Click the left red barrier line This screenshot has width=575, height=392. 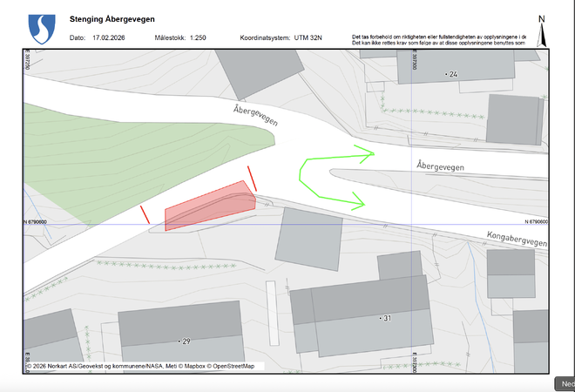click(x=145, y=214)
